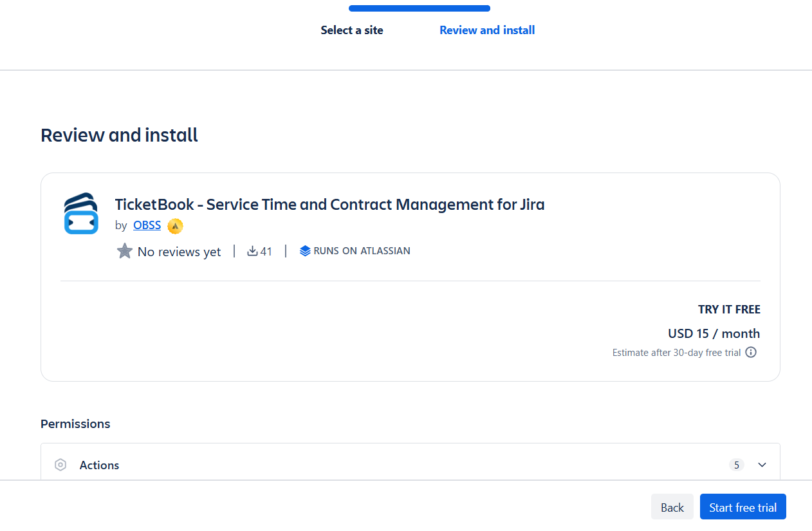Expand the Actions permissions chevron
The image size is (812, 531).
[x=762, y=465]
